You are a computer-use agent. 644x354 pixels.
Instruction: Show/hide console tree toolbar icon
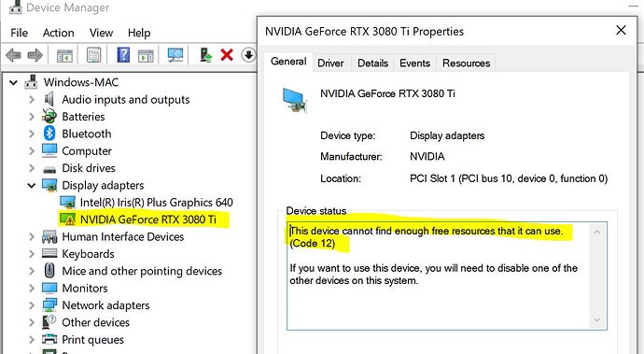pyautogui.click(x=65, y=55)
